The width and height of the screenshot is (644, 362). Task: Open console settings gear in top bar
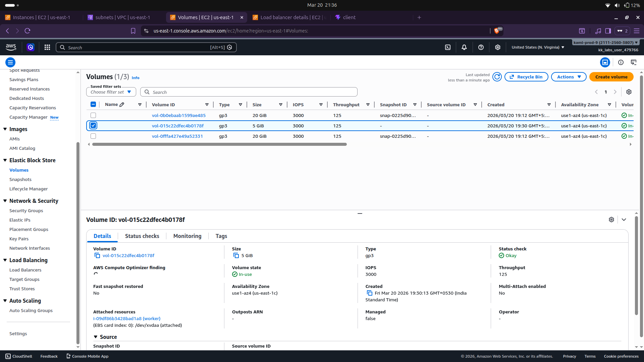pos(498,47)
